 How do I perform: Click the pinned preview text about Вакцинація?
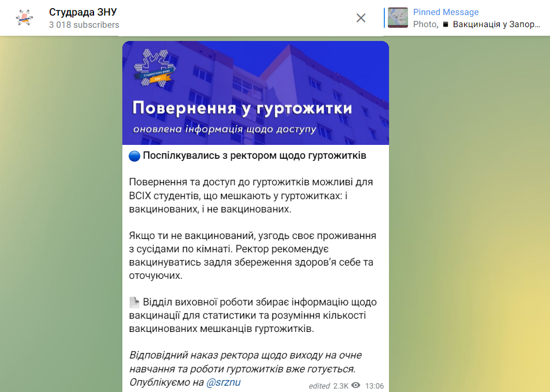click(x=496, y=24)
